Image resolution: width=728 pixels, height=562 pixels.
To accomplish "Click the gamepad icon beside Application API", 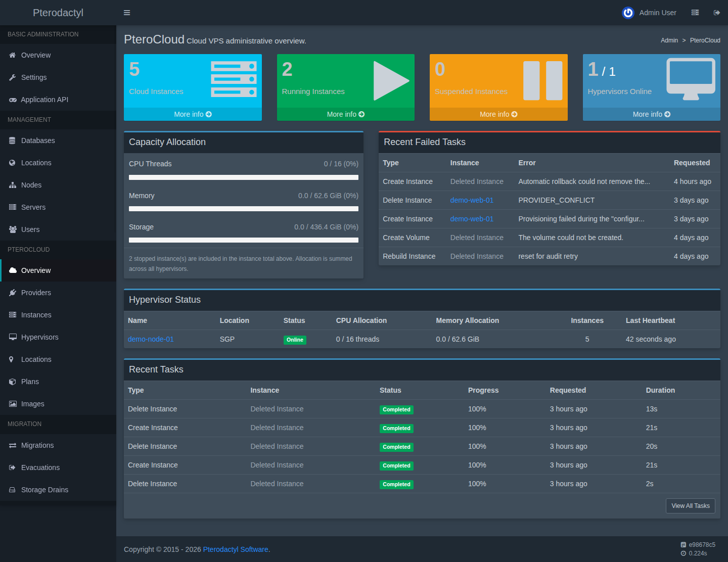I will pos(13,100).
